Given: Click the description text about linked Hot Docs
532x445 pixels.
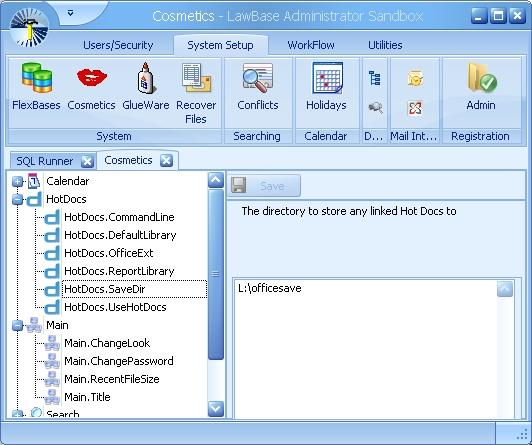Looking at the screenshot, I should 349,211.
